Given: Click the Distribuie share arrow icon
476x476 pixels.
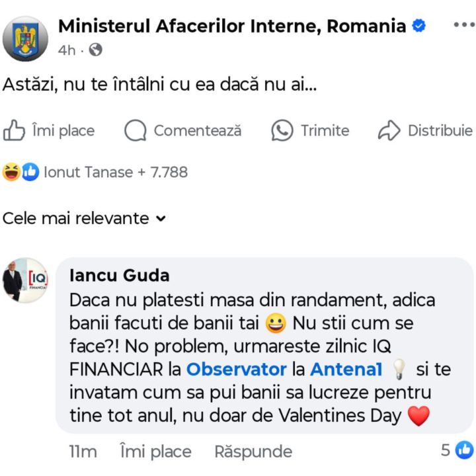Looking at the screenshot, I should tap(389, 131).
